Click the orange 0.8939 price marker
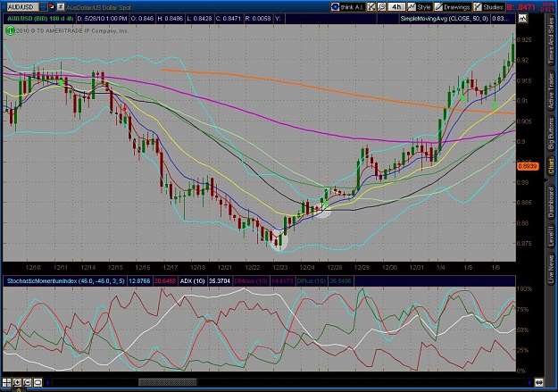 pyautogui.click(x=527, y=166)
